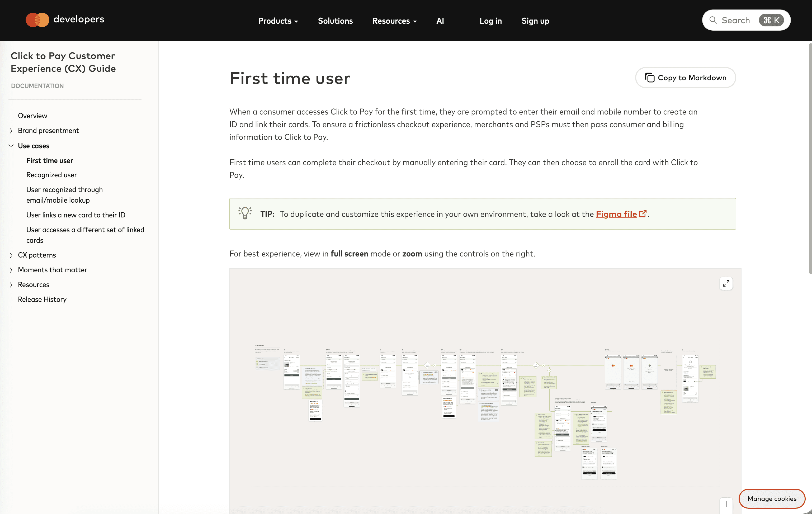Open the AI navigation item
This screenshot has height=514, width=812.
click(440, 21)
